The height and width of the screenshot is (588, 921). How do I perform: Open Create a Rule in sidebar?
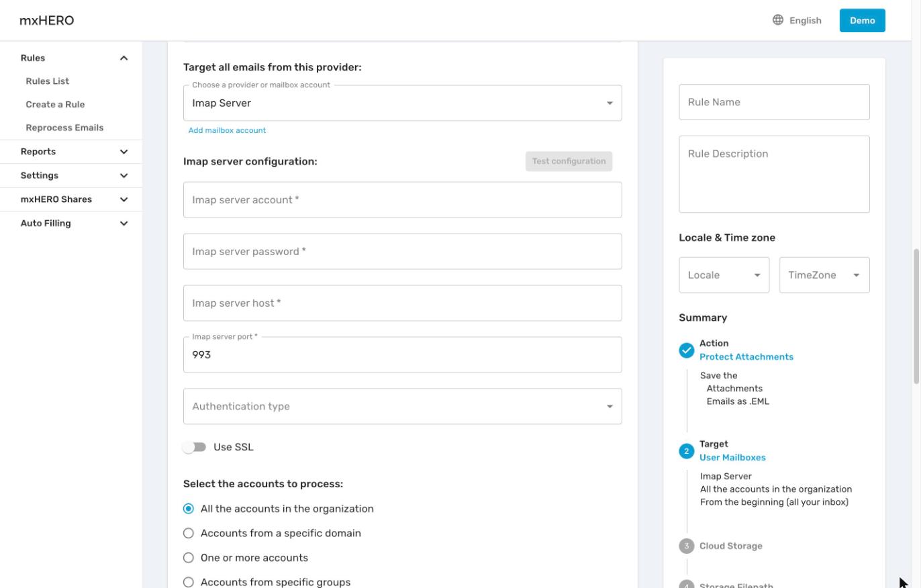[x=55, y=104]
